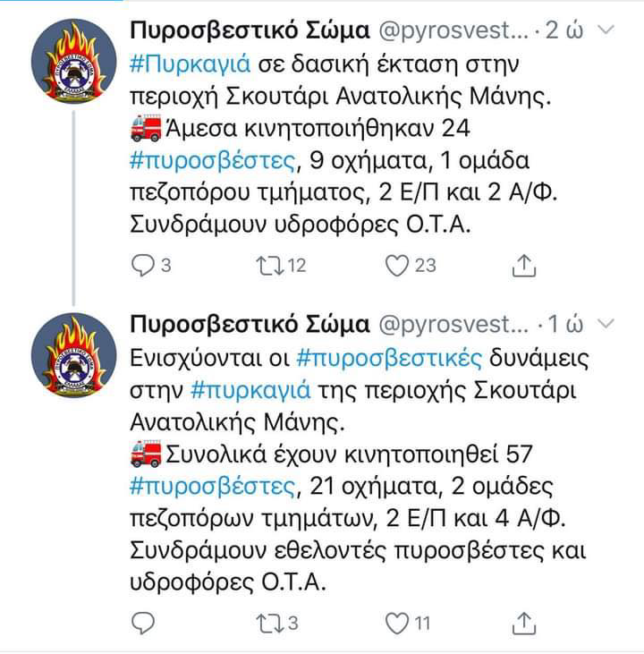Viewport: 644px width, 654px height.
Task: Open the first tweet's options chevron menu
Action: coord(606,30)
